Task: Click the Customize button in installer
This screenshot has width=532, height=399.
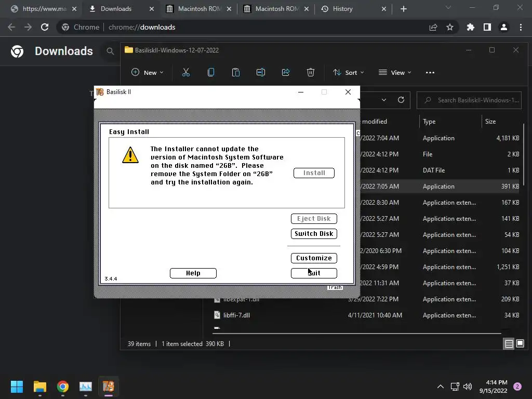Action: pos(314,258)
